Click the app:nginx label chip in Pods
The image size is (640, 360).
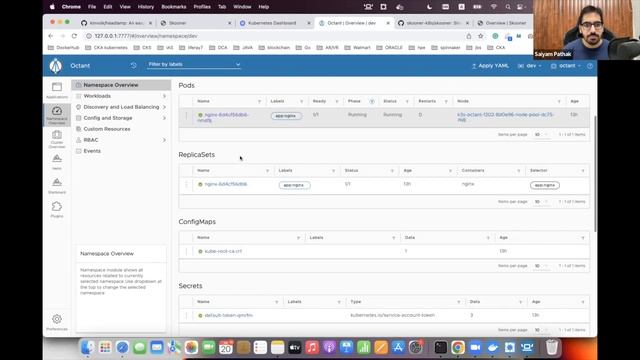pyautogui.click(x=286, y=116)
